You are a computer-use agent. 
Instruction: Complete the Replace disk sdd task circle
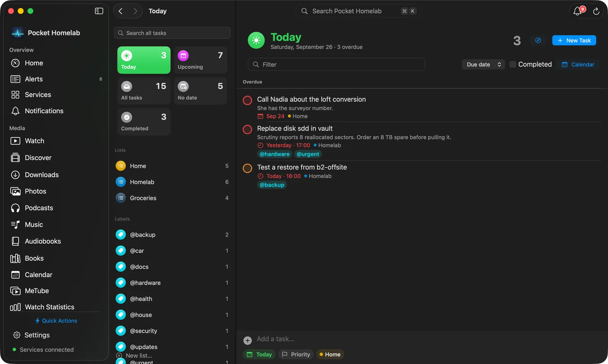point(247,129)
